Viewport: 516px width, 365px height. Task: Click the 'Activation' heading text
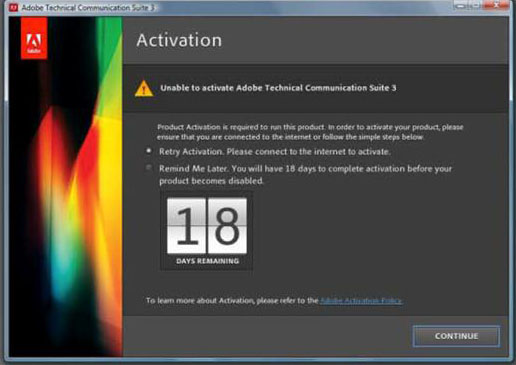pos(179,40)
